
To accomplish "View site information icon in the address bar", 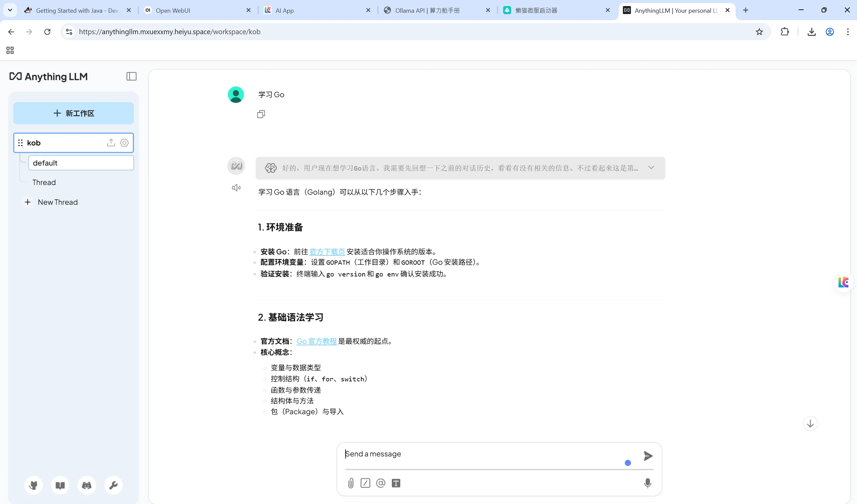I will coord(69,31).
